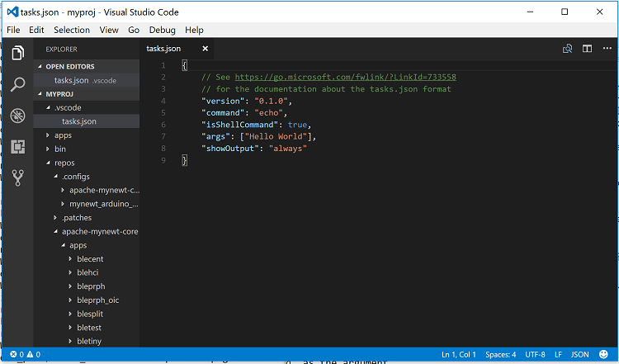Collapse the .configs folder
619x364 pixels.
pyautogui.click(x=55, y=177)
